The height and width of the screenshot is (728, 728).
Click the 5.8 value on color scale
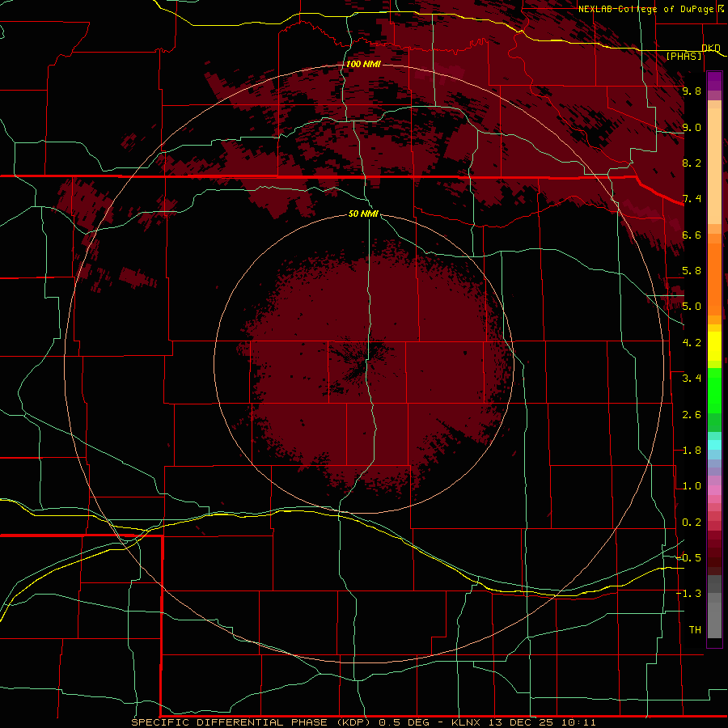point(692,271)
